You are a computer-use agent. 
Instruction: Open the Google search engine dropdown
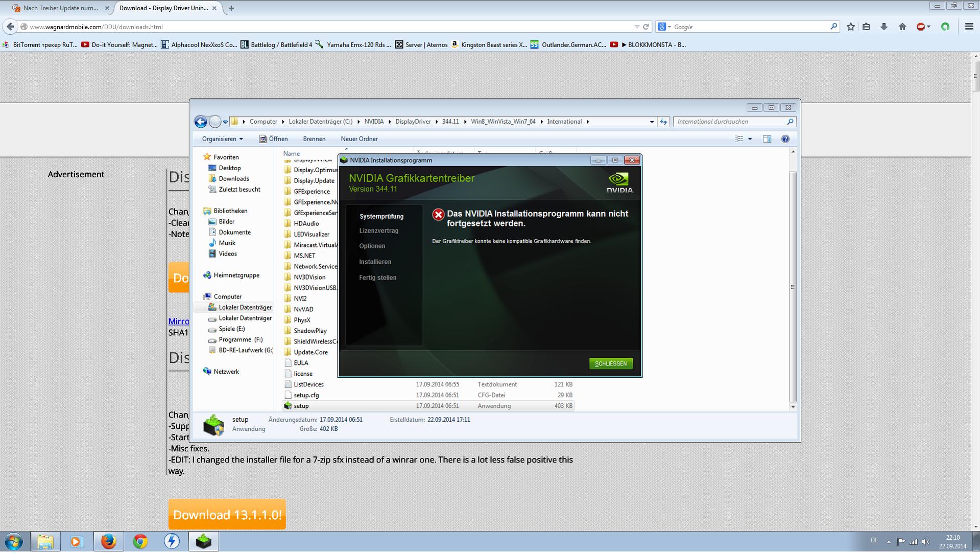click(664, 27)
